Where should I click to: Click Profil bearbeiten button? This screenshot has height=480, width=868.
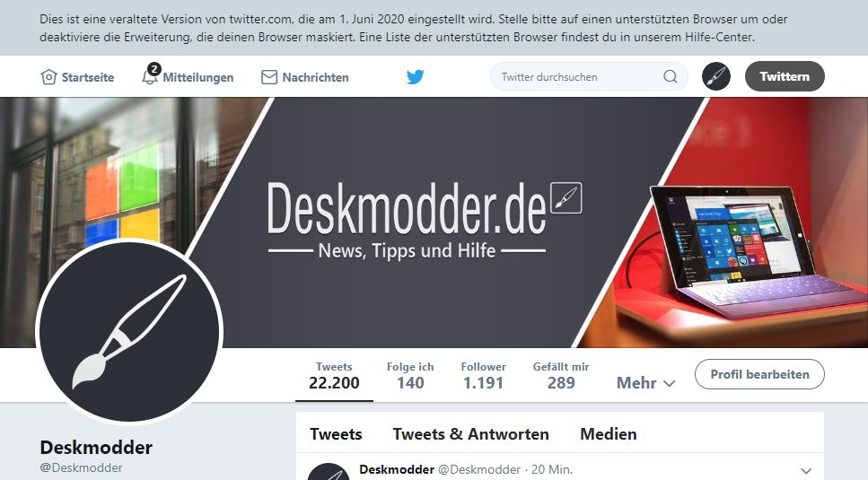tap(759, 374)
